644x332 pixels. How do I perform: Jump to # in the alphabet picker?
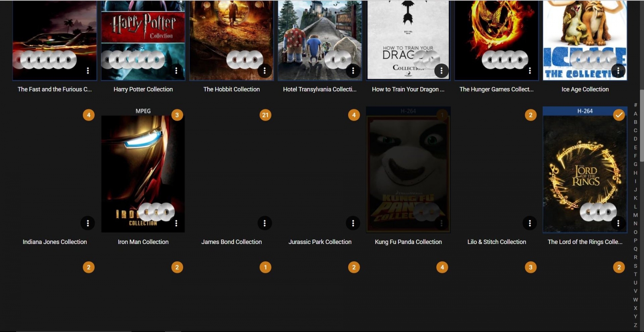(636, 105)
